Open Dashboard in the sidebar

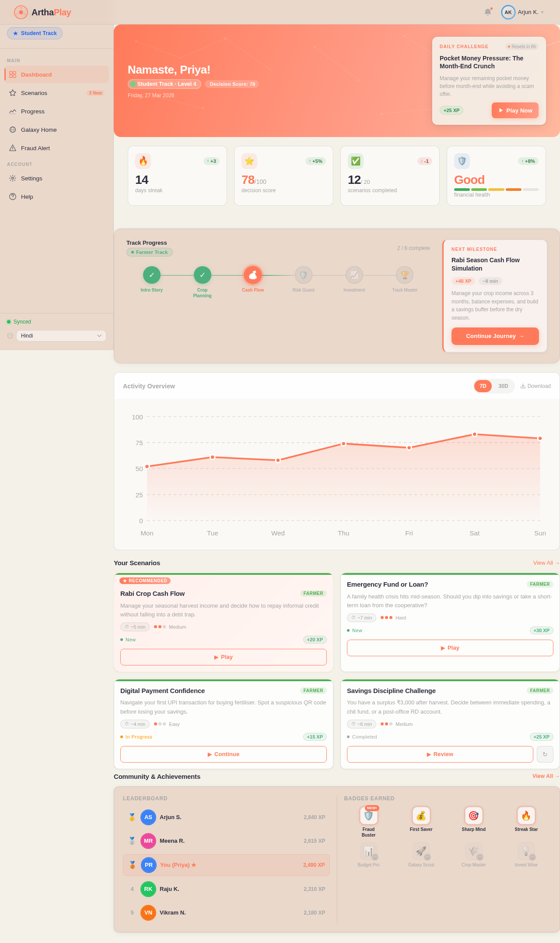point(57,74)
